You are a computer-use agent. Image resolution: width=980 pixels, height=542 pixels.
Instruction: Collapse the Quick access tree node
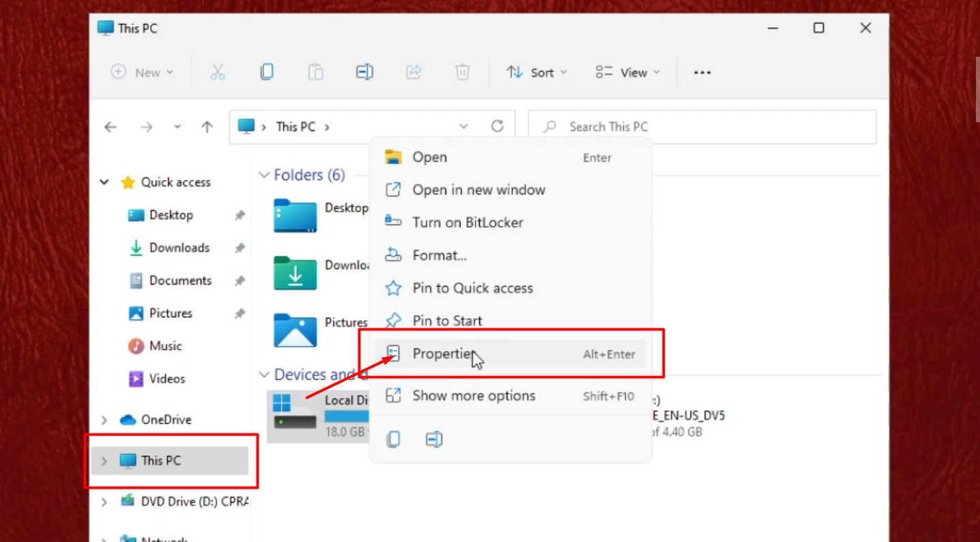[x=104, y=182]
